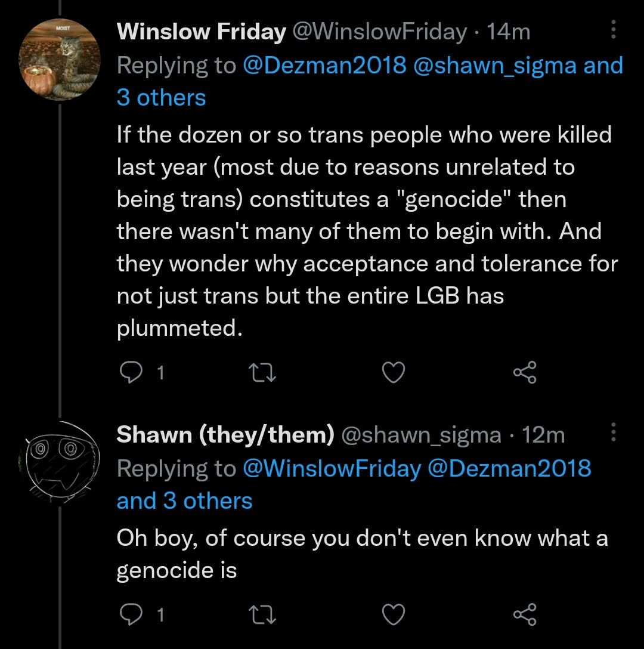This screenshot has width=644, height=649.
Task: Like Winslow Friday's tweet
Action: tap(393, 373)
